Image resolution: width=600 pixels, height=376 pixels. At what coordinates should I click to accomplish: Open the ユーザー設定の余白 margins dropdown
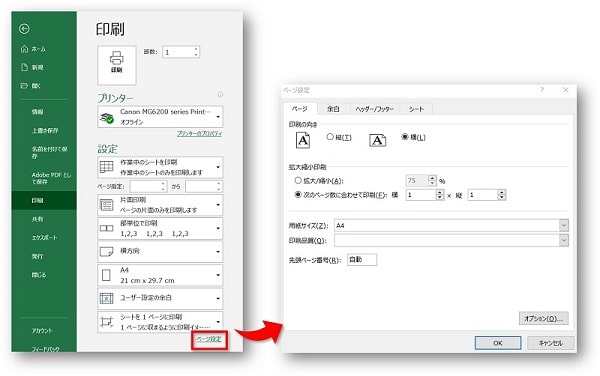(218, 298)
